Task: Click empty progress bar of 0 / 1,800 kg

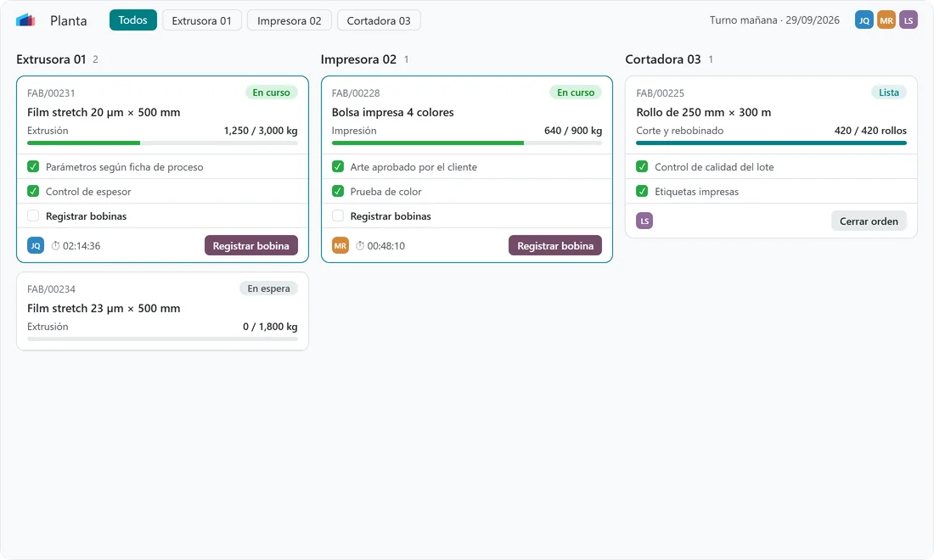Action: click(x=162, y=339)
